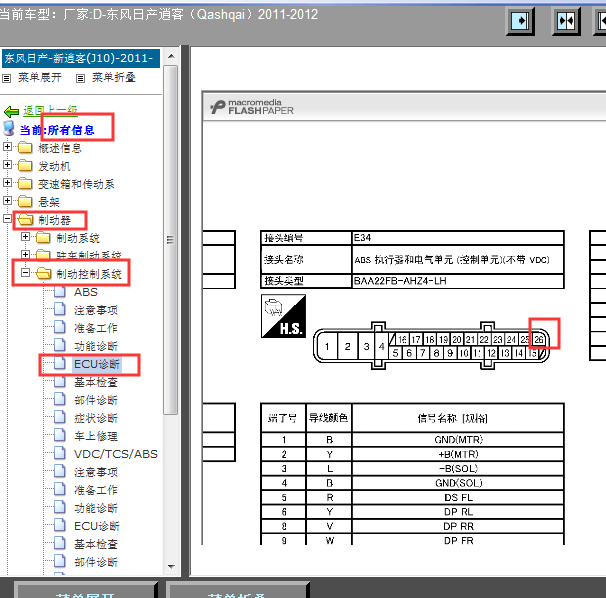
Task: Expand the 发动机 folder
Action: click(7, 165)
